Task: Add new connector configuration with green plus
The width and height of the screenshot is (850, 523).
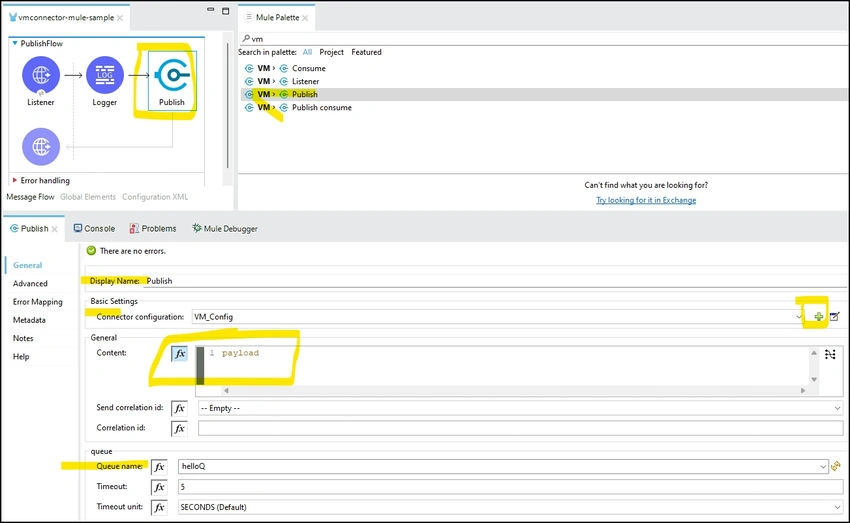Action: [x=819, y=317]
